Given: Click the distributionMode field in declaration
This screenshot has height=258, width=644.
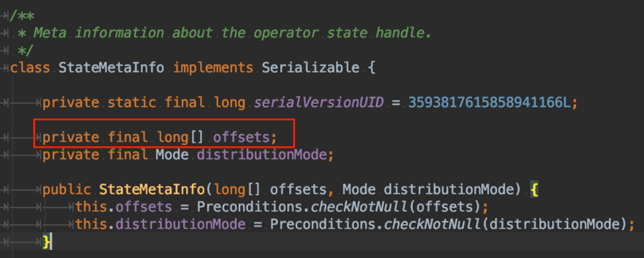Looking at the screenshot, I should [x=261, y=155].
